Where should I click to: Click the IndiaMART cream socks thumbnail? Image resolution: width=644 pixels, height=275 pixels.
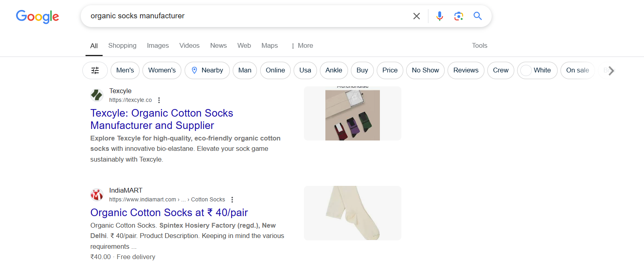tap(352, 213)
